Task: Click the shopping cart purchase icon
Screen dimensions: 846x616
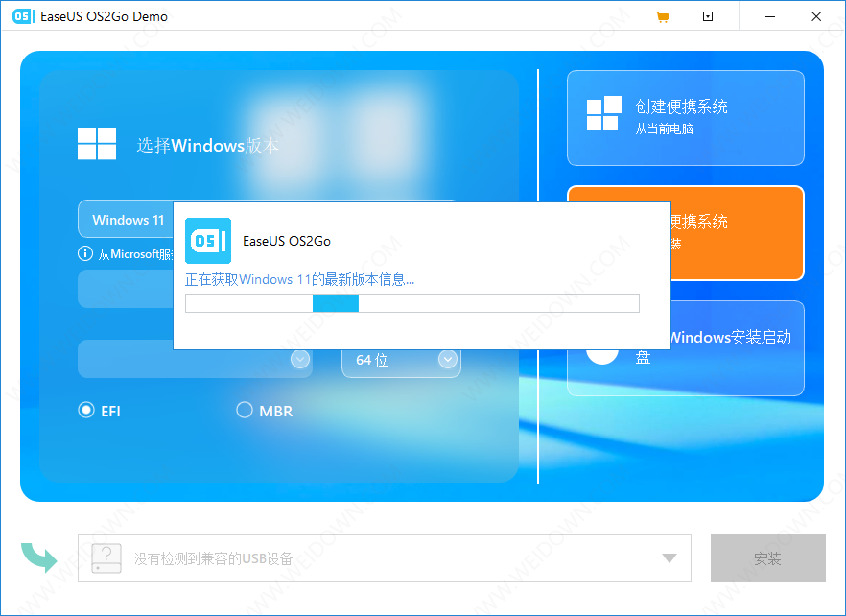Action: pyautogui.click(x=663, y=16)
